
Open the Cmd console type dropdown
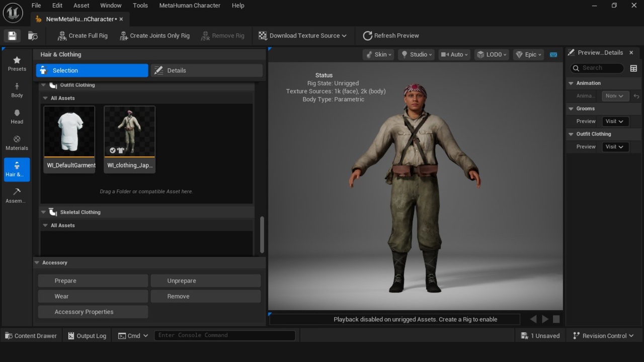[133, 336]
